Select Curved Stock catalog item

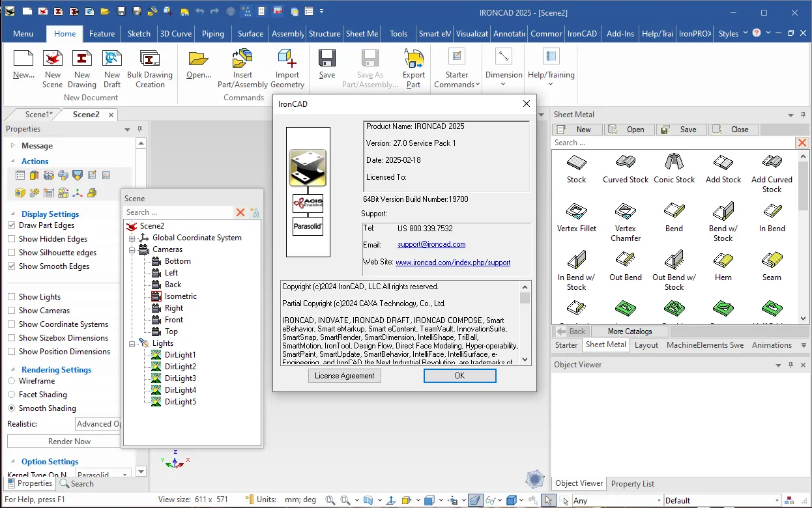626,167
